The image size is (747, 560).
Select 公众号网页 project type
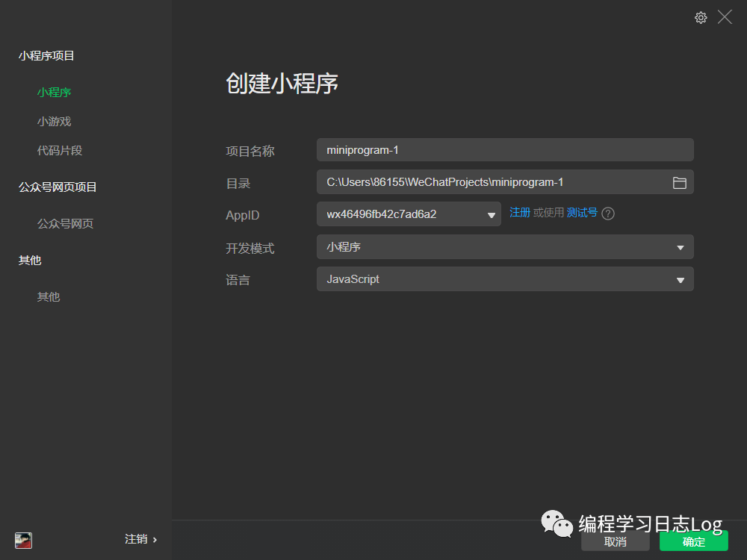[65, 223]
